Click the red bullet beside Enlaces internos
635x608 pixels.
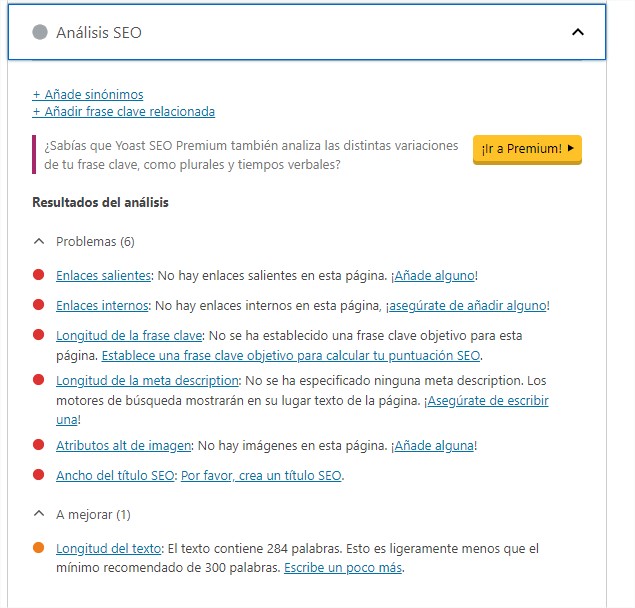click(38, 305)
